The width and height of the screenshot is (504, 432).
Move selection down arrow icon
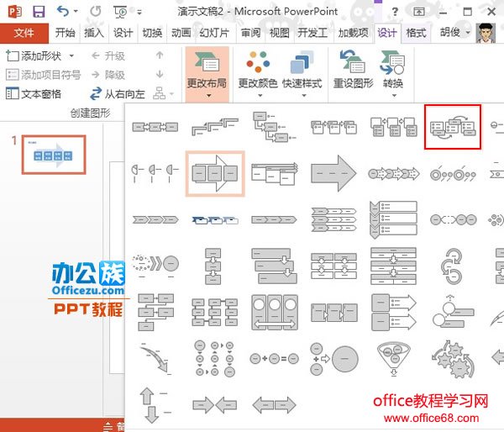pos(160,74)
